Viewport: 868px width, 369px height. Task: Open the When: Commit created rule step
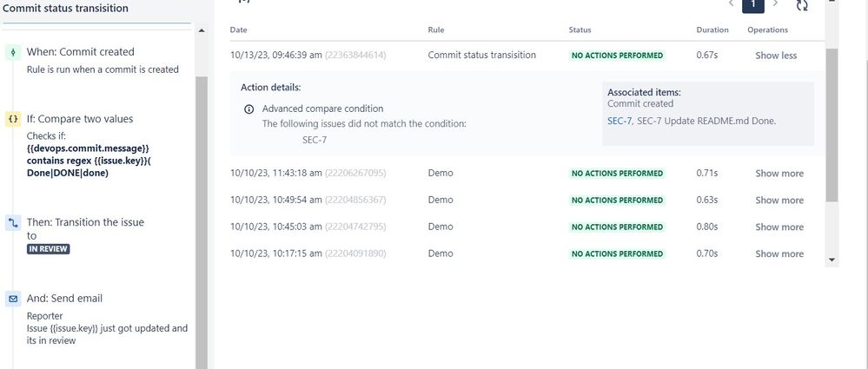pyautogui.click(x=80, y=52)
